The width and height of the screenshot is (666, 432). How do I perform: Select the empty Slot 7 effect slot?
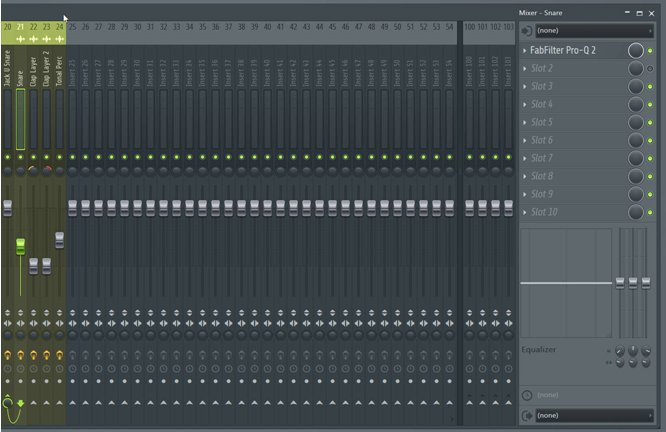coord(542,158)
